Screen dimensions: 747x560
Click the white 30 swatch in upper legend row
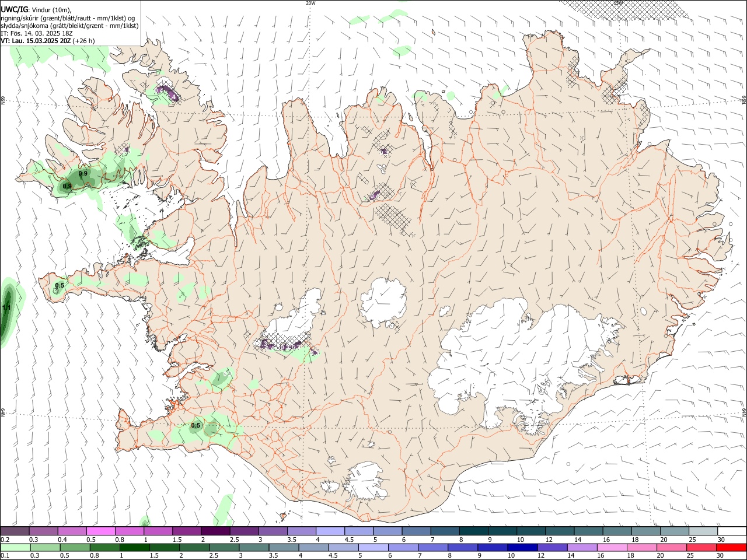732,531
